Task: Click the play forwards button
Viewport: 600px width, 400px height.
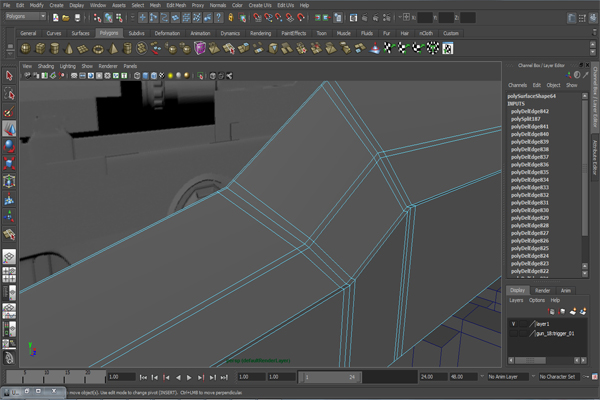Action: (189, 377)
